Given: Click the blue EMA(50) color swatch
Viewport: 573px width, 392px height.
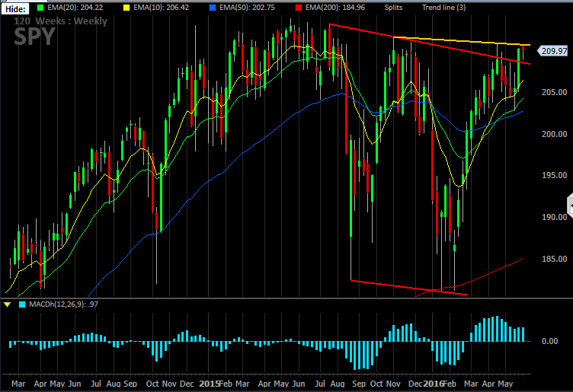Looking at the screenshot, I should pos(213,8).
